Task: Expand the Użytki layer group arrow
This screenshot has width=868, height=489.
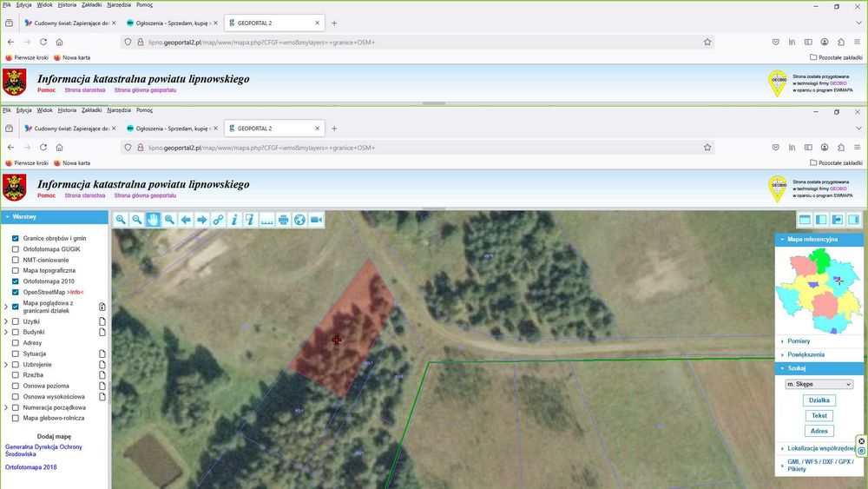Action: click(6, 321)
